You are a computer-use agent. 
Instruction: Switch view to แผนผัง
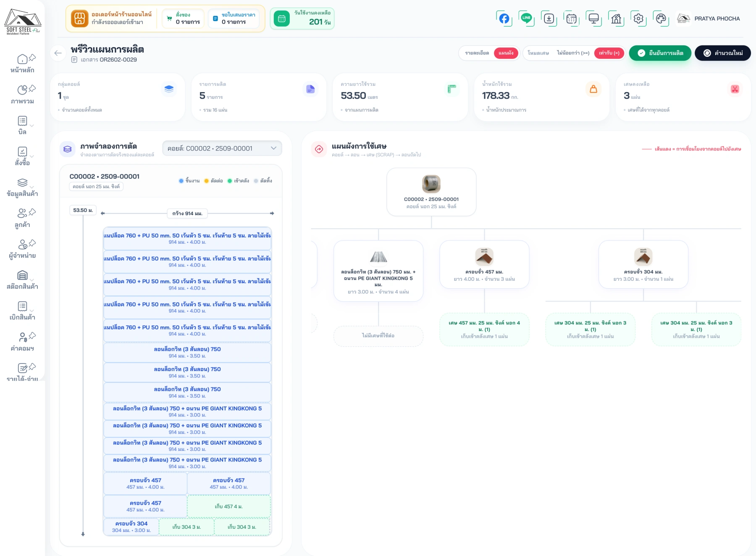click(506, 53)
